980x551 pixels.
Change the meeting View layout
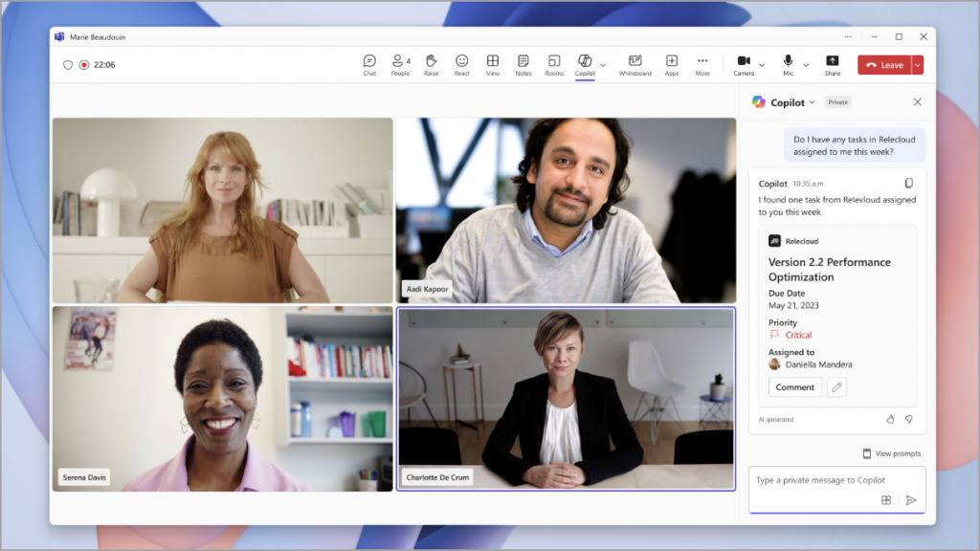point(493,65)
